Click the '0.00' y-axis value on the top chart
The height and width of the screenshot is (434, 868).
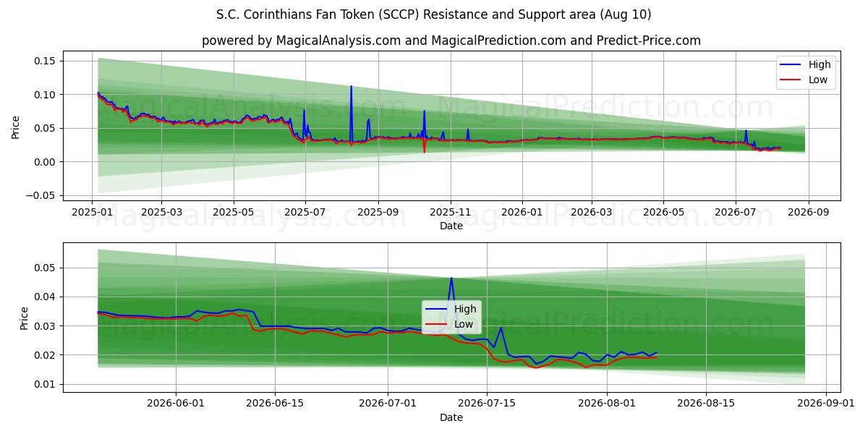click(x=45, y=162)
